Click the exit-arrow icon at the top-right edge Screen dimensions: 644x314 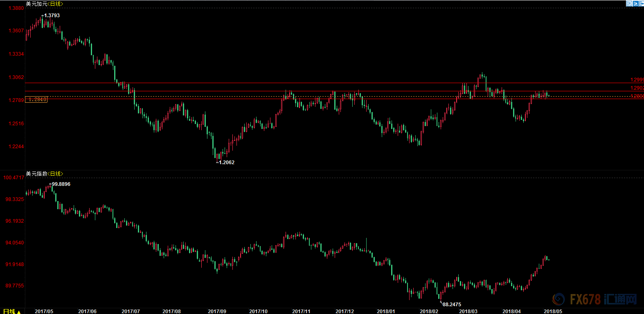point(642,4)
